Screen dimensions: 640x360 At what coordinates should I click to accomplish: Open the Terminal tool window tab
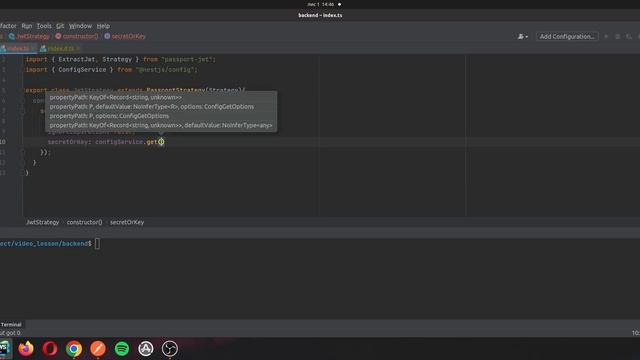[x=11, y=324]
